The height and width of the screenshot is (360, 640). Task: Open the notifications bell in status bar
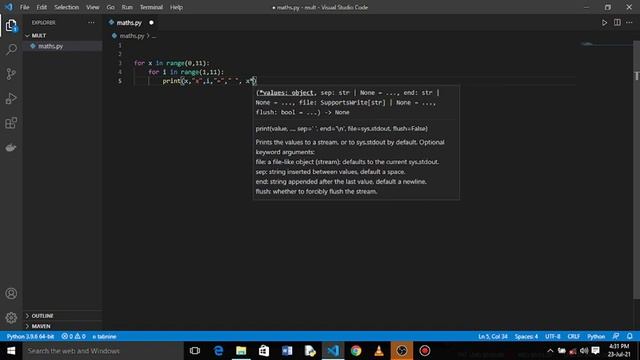coord(630,336)
